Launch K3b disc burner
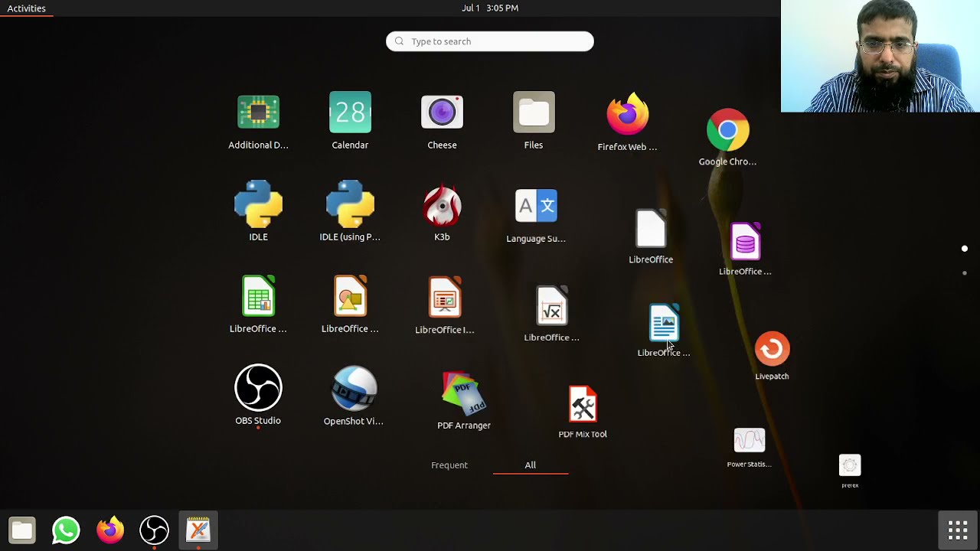980x551 pixels. click(442, 205)
